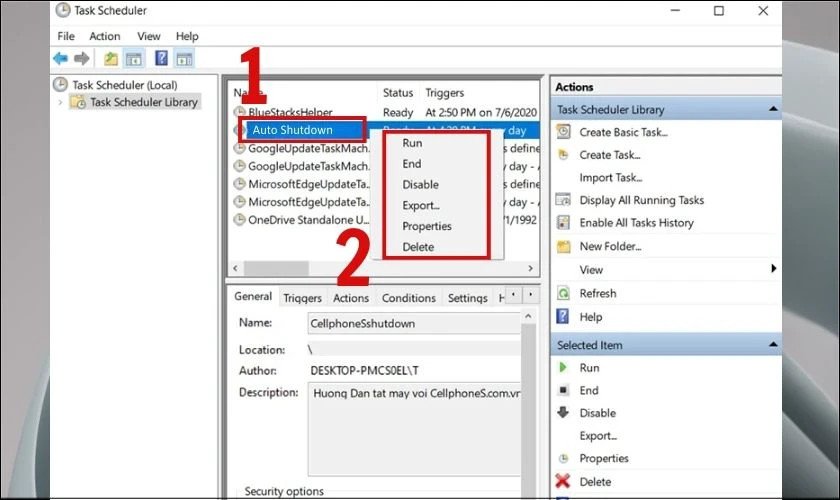Open the Action menu in the menu bar
840x500 pixels.
click(104, 36)
